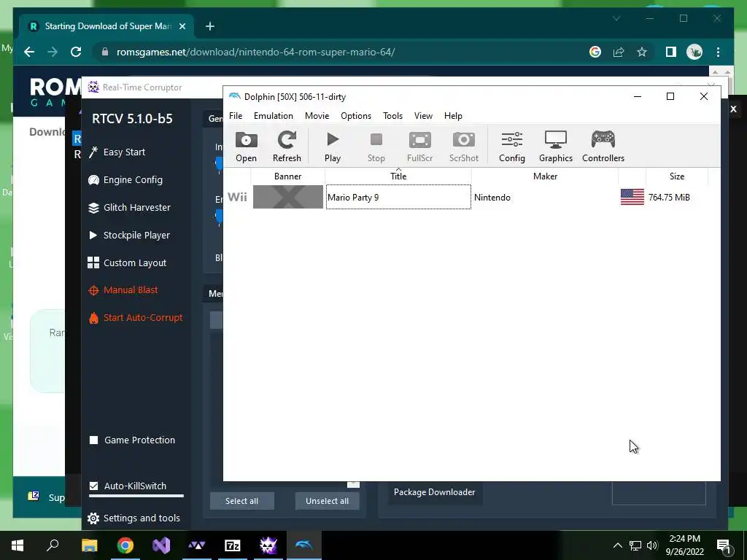This screenshot has width=747, height=560.
Task: Enable the Game Protection checkbox
Action: pyautogui.click(x=94, y=440)
